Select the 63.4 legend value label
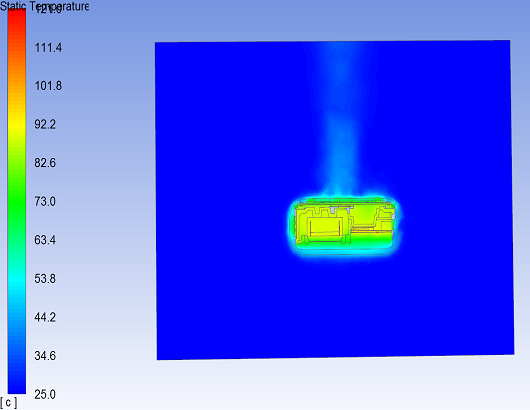Viewport: 530px width, 410px height. click(x=45, y=240)
